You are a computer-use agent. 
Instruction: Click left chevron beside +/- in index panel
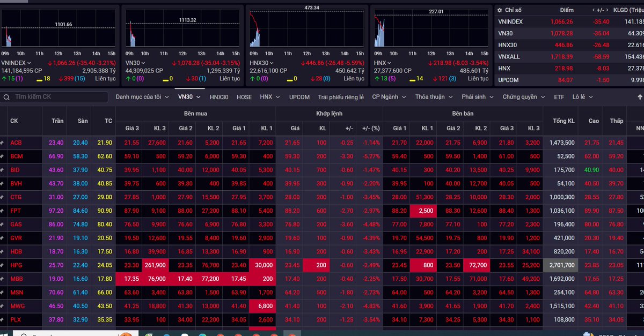(x=594, y=10)
